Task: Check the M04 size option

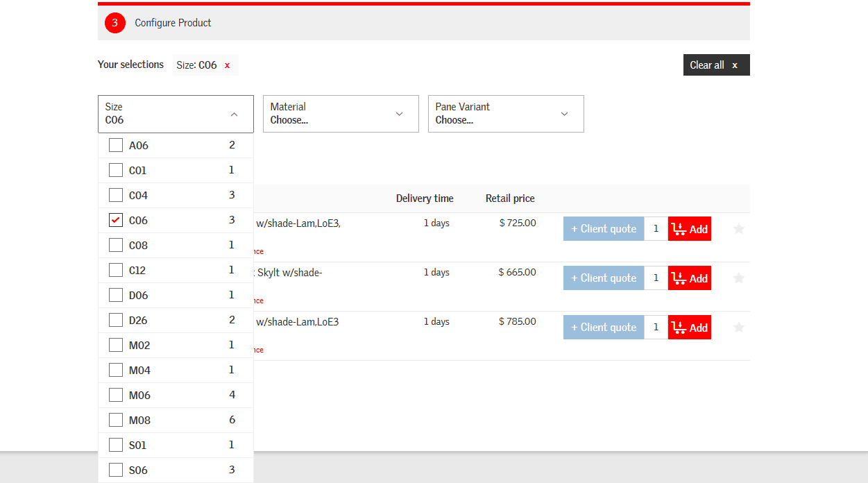Action: [116, 370]
